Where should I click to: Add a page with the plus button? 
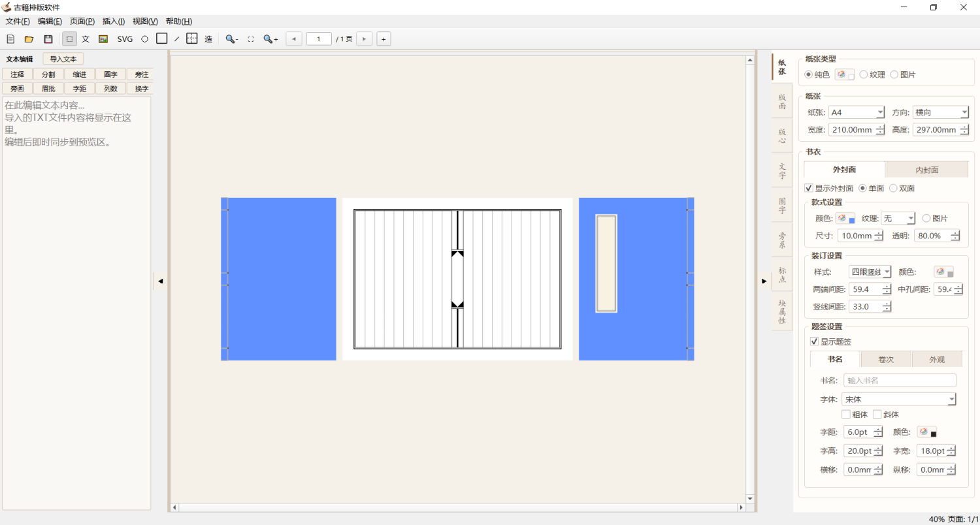[x=384, y=39]
